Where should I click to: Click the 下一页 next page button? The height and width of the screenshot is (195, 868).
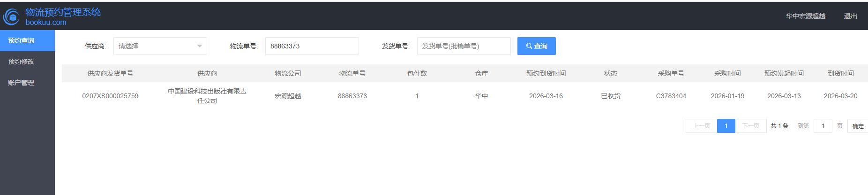click(750, 126)
